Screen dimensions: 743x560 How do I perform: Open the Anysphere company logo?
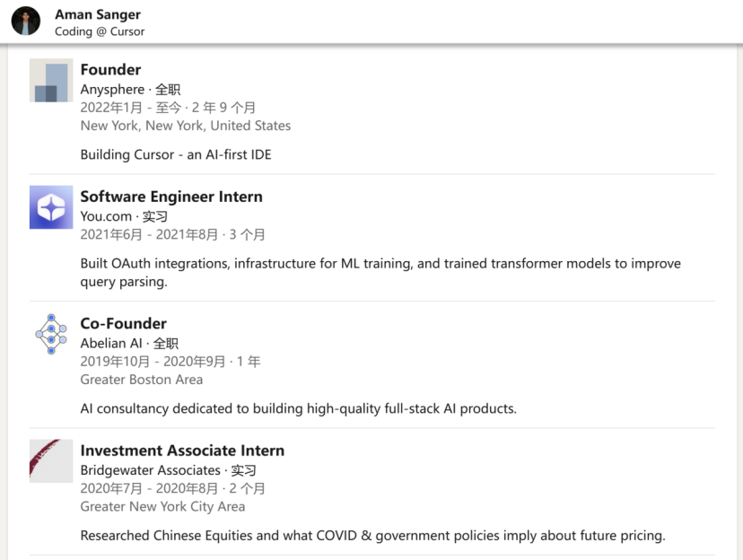[x=51, y=80]
